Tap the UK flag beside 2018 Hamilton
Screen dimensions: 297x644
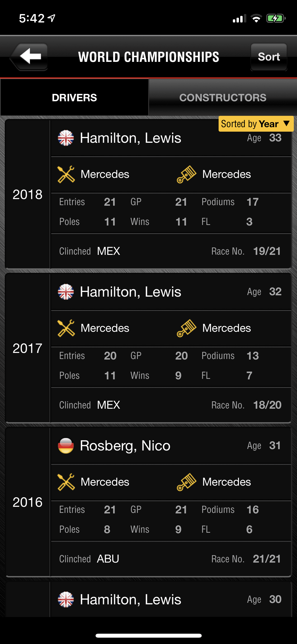(x=66, y=138)
